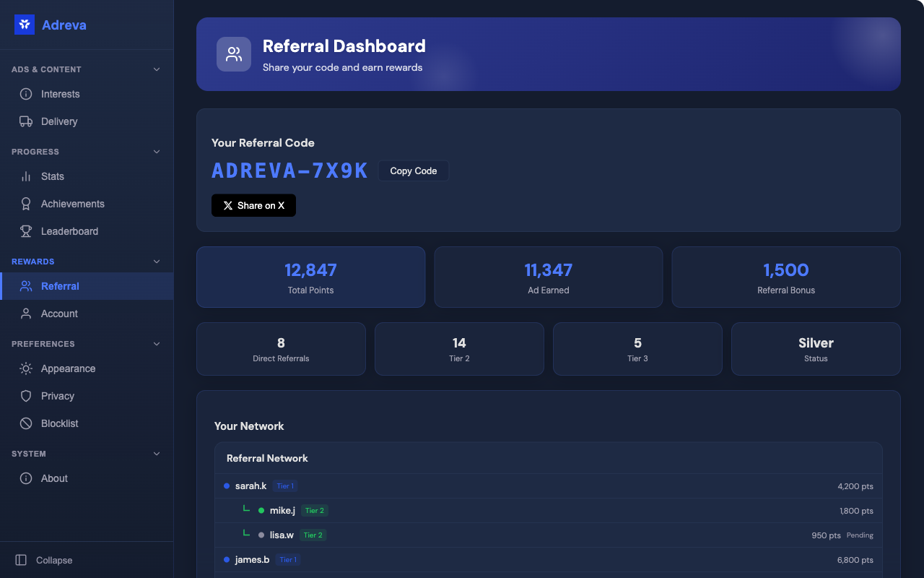This screenshot has width=924, height=578.
Task: Click the Blocklist ban icon
Action: click(x=26, y=423)
